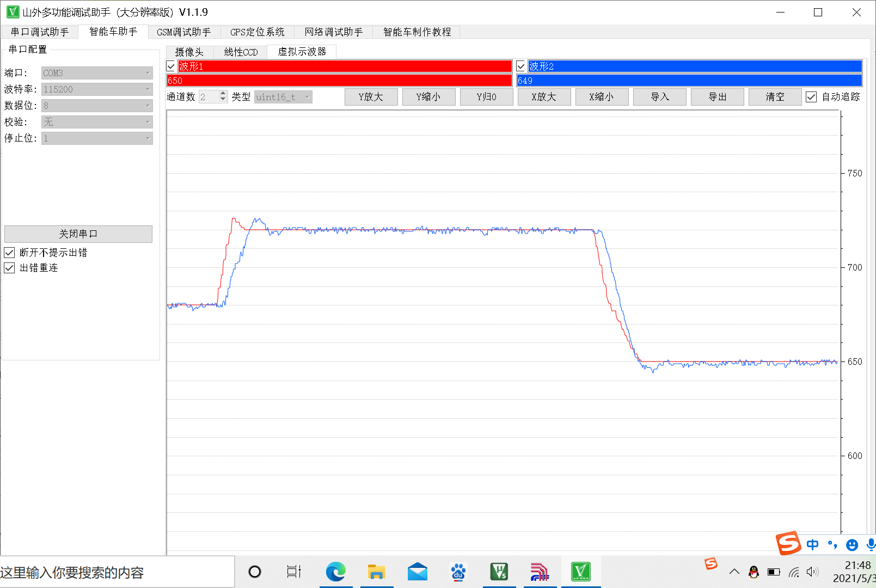Open QQ penguin tray icon
The height and width of the screenshot is (588, 876).
pos(754,572)
